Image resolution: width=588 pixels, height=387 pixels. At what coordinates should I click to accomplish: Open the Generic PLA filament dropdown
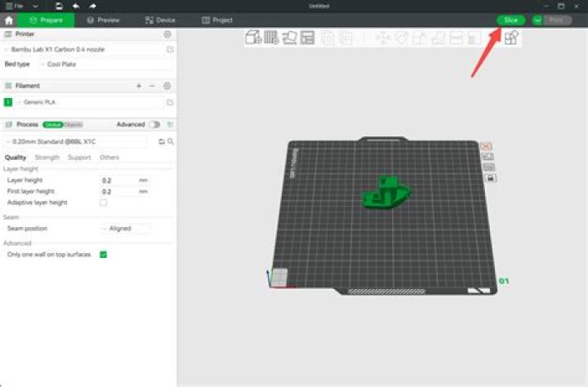point(90,102)
